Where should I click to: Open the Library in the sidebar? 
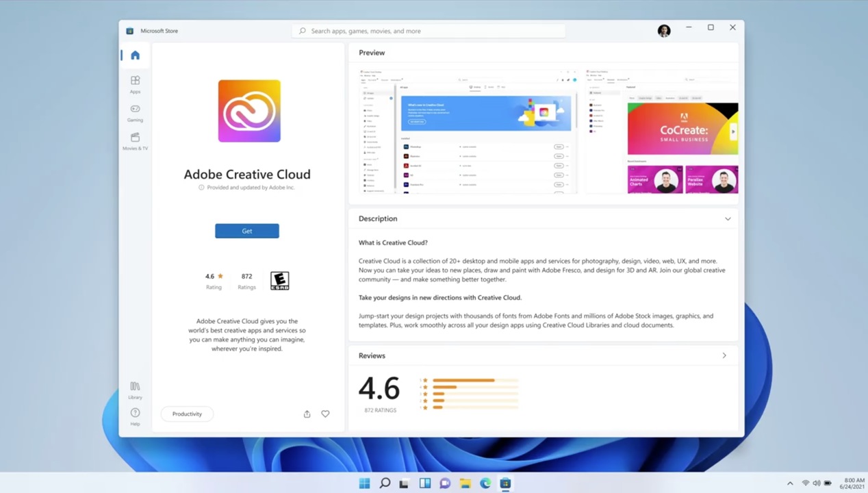135,390
